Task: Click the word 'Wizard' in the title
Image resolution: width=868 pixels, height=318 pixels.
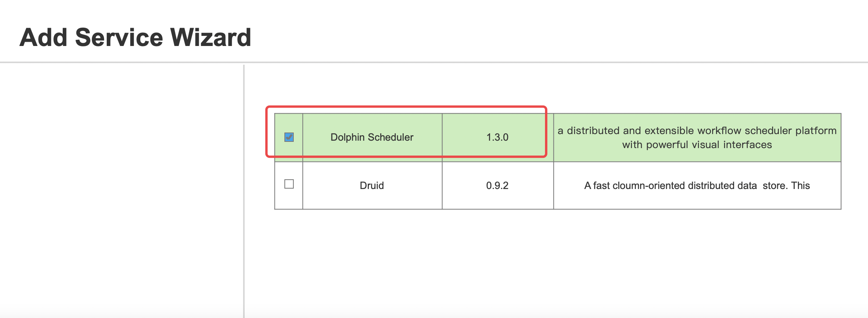Action: [x=211, y=37]
